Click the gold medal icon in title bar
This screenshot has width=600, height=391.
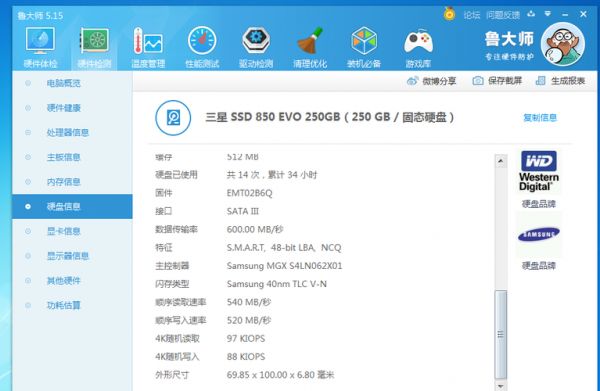449,14
